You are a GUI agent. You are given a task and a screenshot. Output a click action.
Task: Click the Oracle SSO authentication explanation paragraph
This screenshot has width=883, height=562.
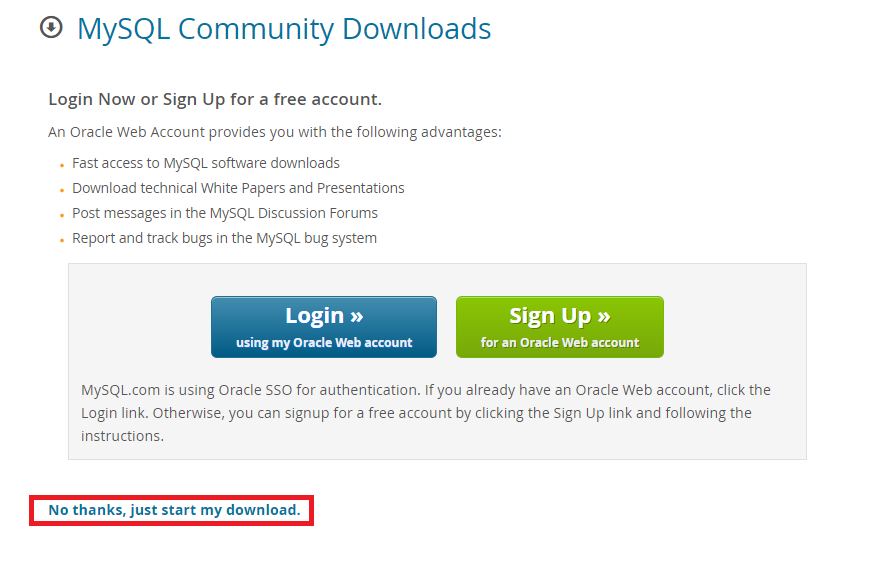tap(426, 413)
